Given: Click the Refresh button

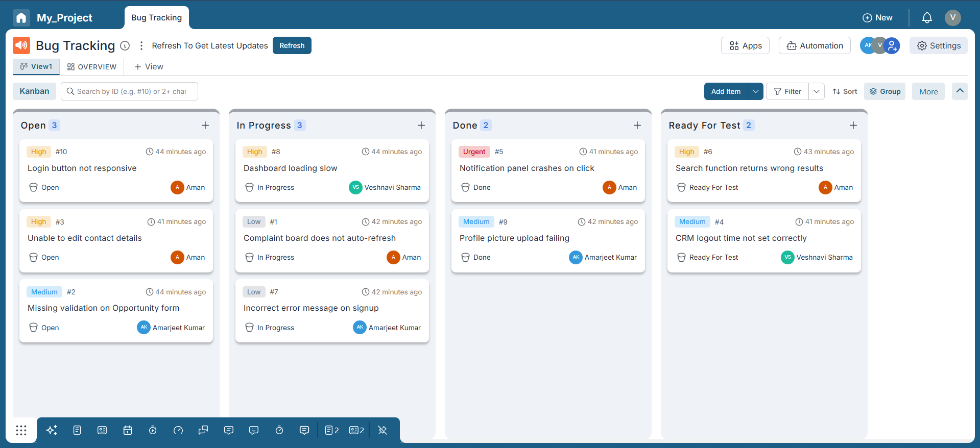Looking at the screenshot, I should pyautogui.click(x=292, y=45).
